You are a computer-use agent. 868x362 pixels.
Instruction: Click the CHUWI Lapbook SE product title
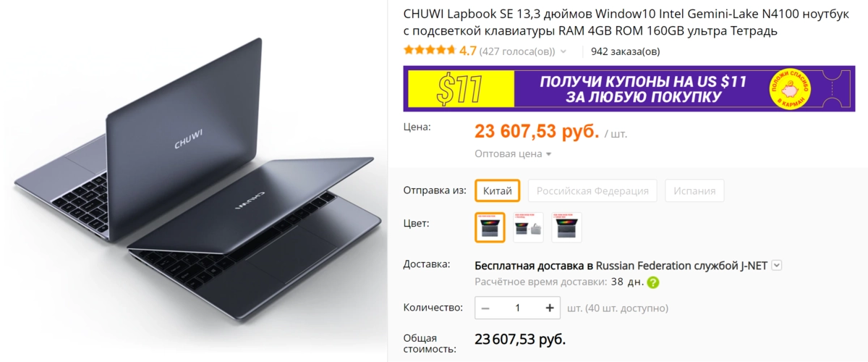click(626, 22)
